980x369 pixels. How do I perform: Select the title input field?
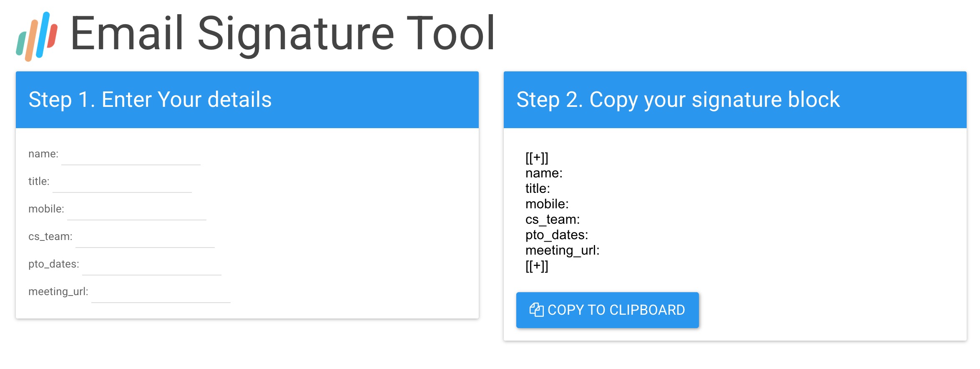pyautogui.click(x=122, y=182)
